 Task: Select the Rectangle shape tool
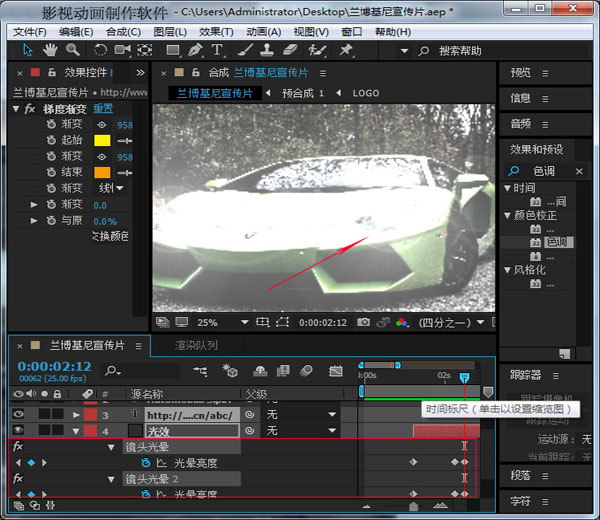[173, 50]
